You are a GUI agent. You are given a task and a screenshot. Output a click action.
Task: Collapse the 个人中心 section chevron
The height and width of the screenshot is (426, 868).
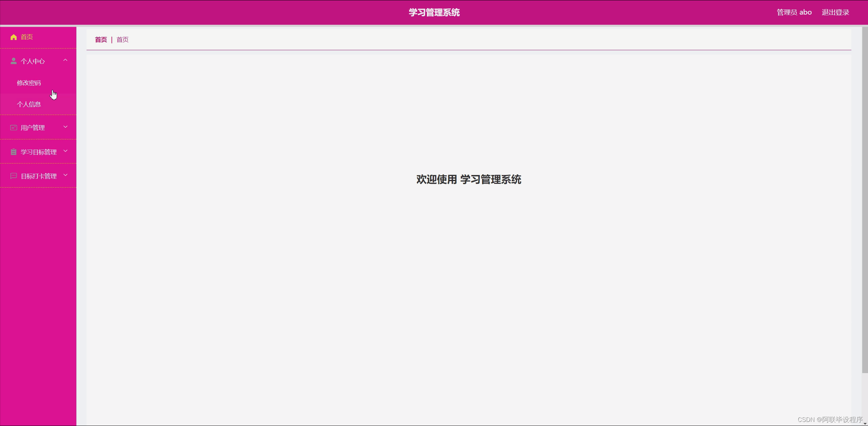point(65,60)
